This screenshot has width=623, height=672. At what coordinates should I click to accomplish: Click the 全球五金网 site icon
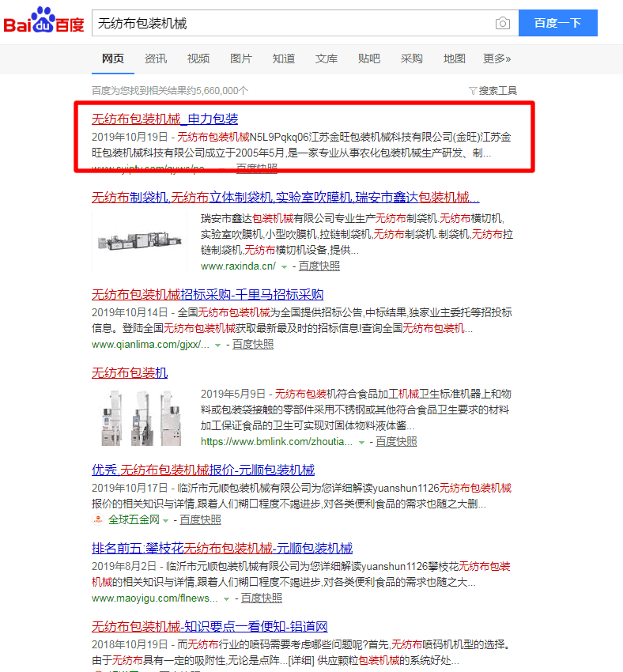(98, 520)
